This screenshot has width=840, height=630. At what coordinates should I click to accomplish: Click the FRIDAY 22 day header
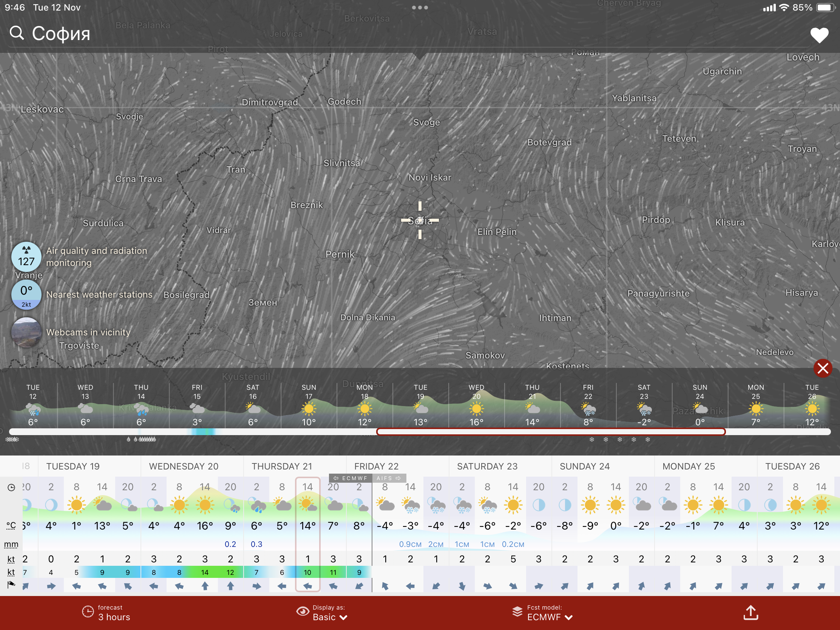coord(376,466)
